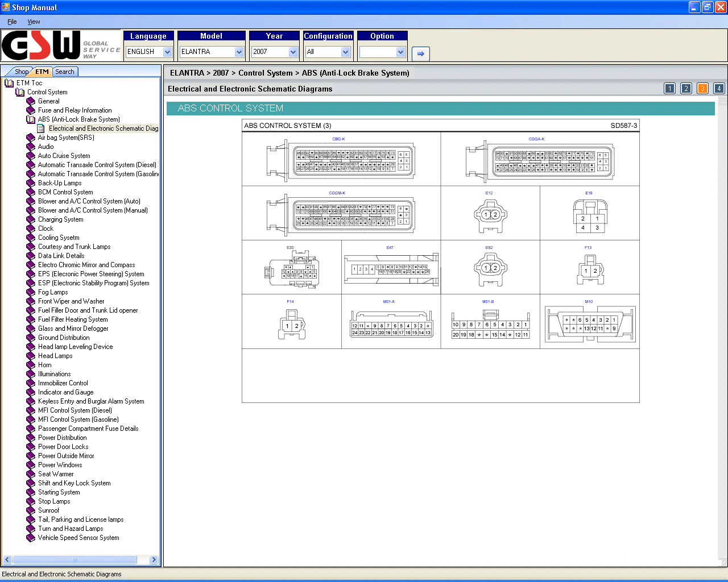Open Immobilizer Control
The height and width of the screenshot is (582, 728).
[x=63, y=383]
